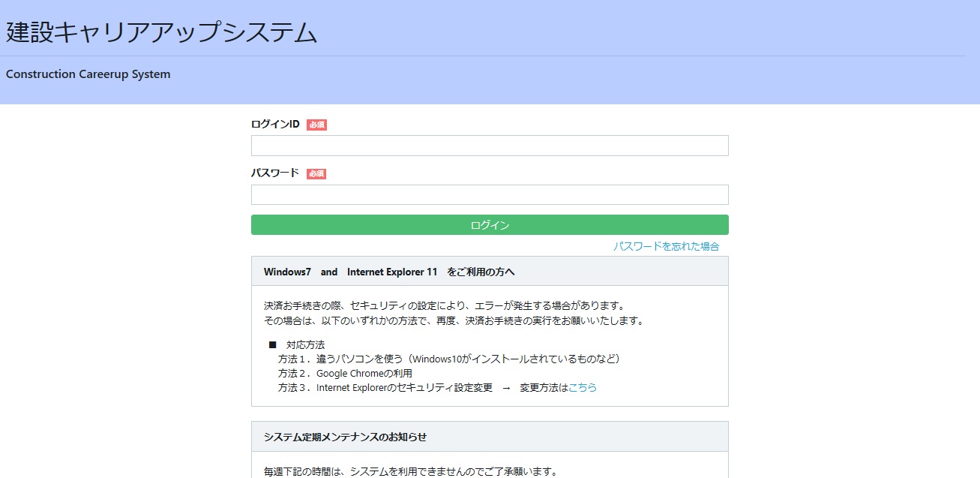Click the 方法3. Internet Explorerのセキュリティ設定変更 text
The height and width of the screenshot is (478, 980).
click(x=385, y=388)
